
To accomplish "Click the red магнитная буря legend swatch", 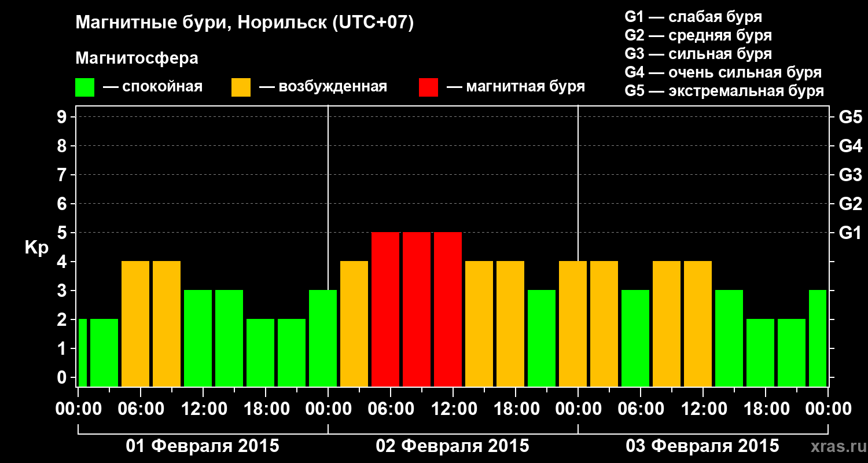I will click(428, 87).
